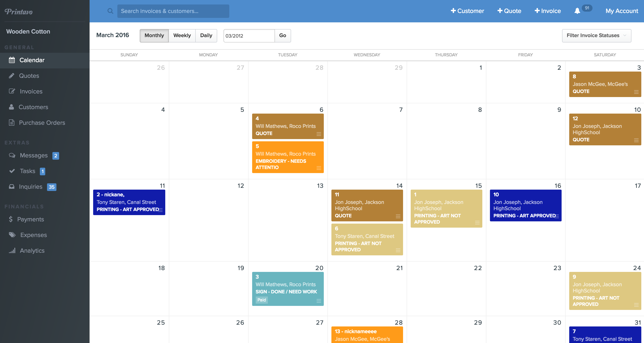The image size is (644, 343).
Task: Click the 03/2012 date input
Action: [x=249, y=36]
